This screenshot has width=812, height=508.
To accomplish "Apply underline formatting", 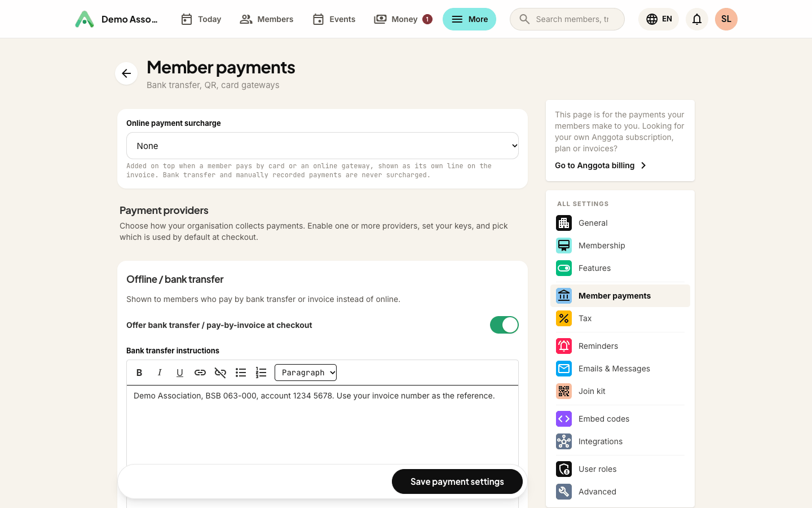I will [x=180, y=373].
